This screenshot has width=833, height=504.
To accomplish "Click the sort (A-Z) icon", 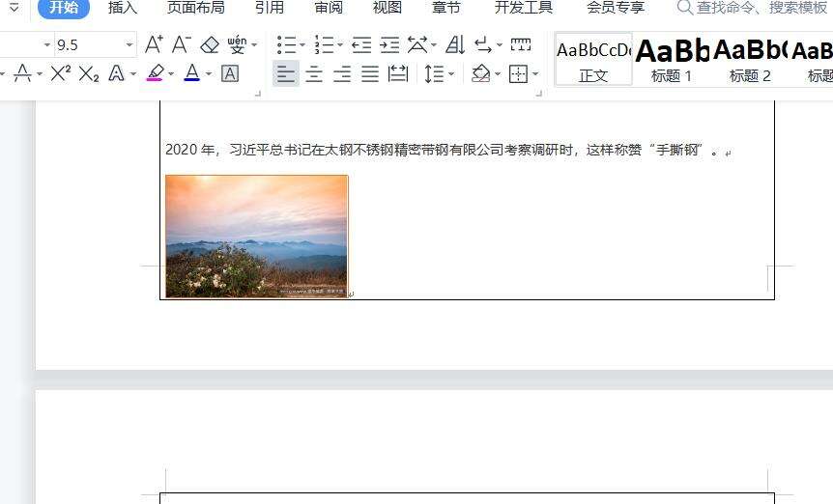I will click(455, 45).
